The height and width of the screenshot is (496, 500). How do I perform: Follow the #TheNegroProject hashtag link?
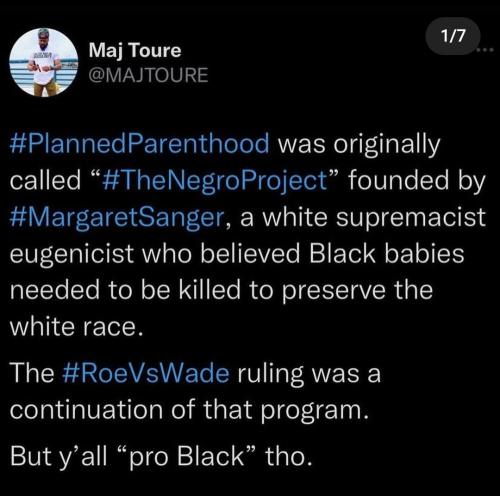215,181
